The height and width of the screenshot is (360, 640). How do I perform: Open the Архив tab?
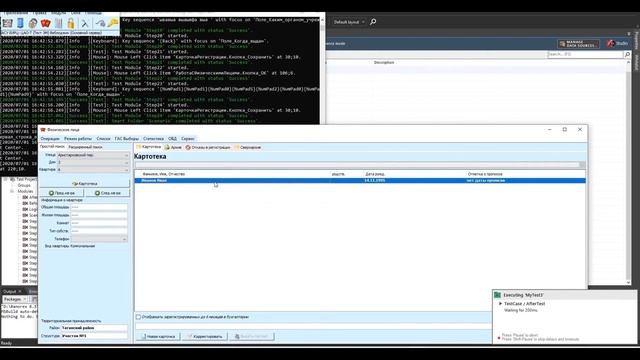[173, 147]
